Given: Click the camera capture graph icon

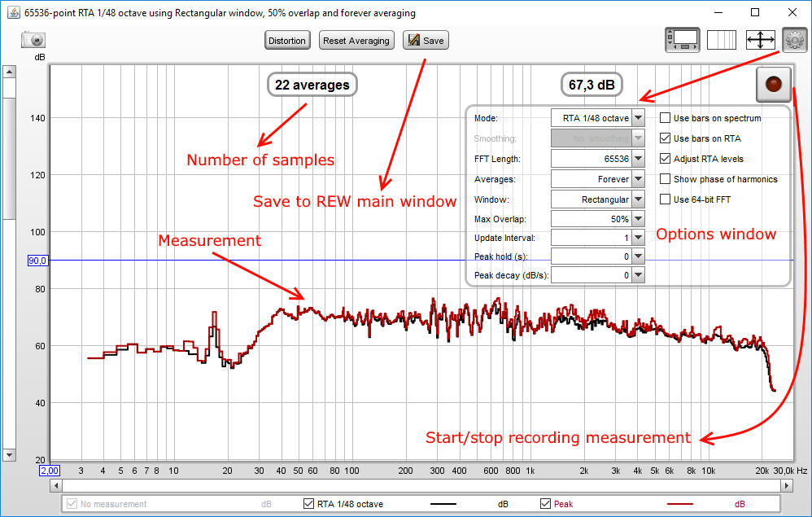Looking at the screenshot, I should click(33, 40).
